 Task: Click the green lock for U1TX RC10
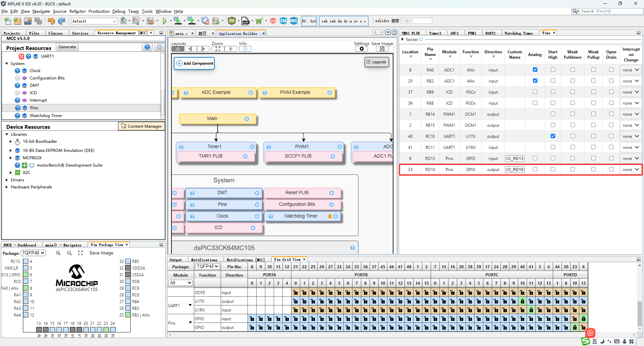point(522,301)
